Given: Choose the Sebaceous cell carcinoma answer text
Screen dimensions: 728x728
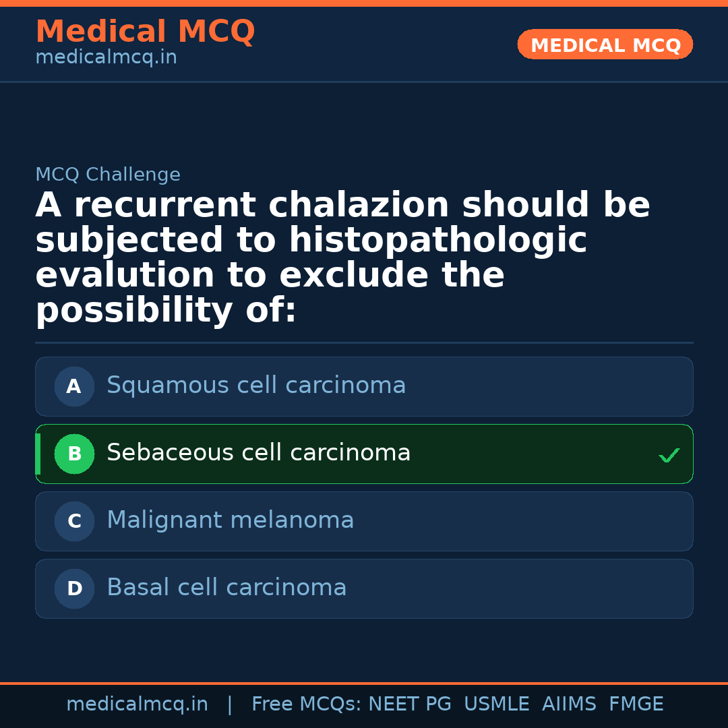Looking at the screenshot, I should coord(258,453).
